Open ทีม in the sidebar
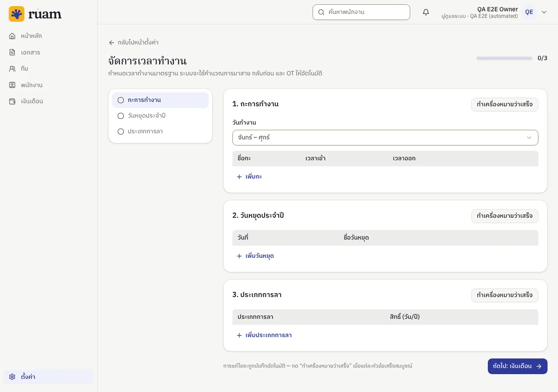Image resolution: width=558 pixels, height=392 pixels. click(48, 69)
